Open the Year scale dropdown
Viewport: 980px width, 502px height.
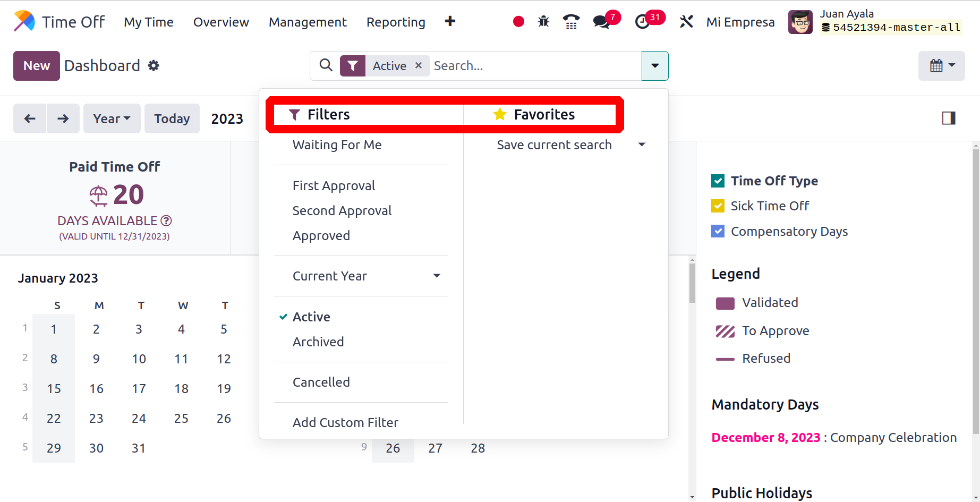[112, 118]
